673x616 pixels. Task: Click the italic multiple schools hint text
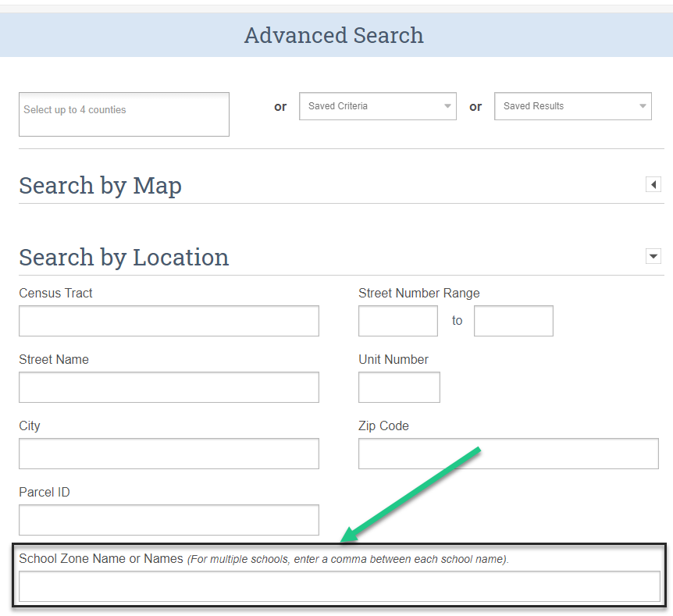click(348, 560)
